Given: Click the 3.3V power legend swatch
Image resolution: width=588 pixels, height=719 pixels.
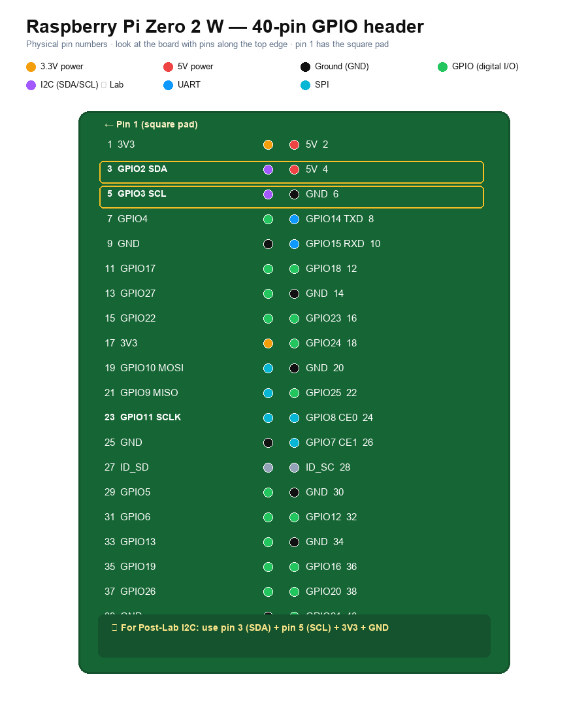Looking at the screenshot, I should [x=31, y=67].
